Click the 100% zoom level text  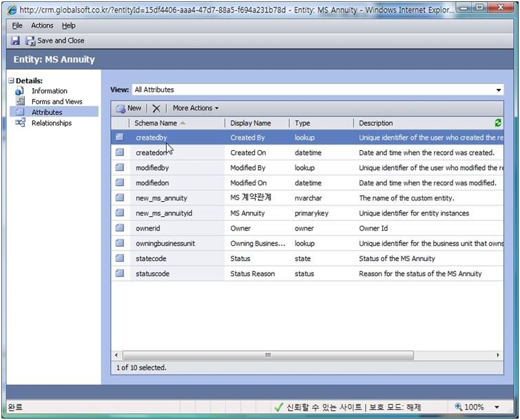pos(474,407)
